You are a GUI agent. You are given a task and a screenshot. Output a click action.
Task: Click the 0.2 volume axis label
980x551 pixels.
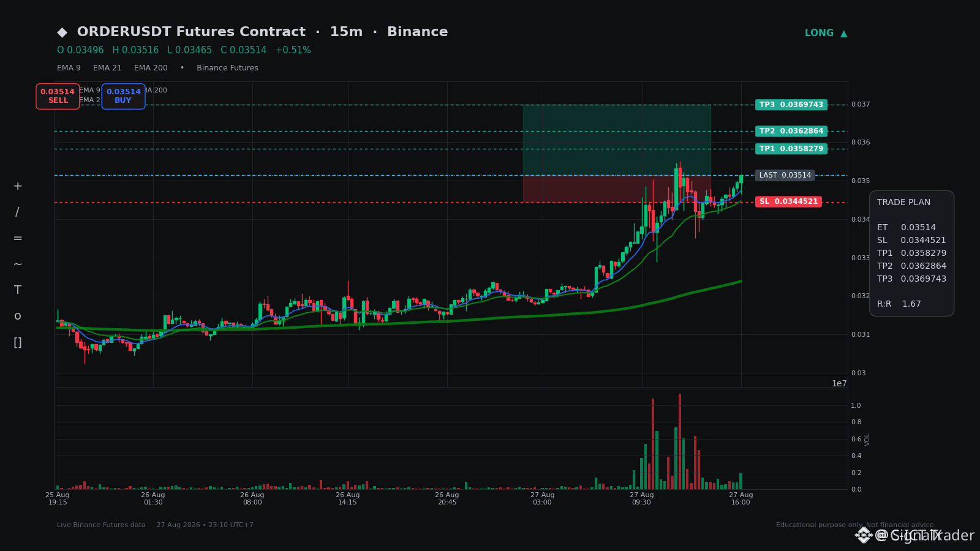coord(856,473)
